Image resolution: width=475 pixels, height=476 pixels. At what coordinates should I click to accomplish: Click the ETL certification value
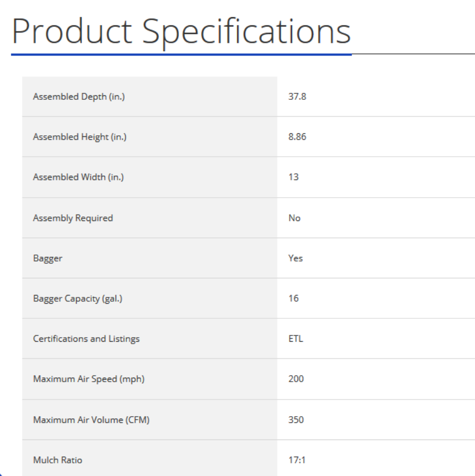[295, 339]
